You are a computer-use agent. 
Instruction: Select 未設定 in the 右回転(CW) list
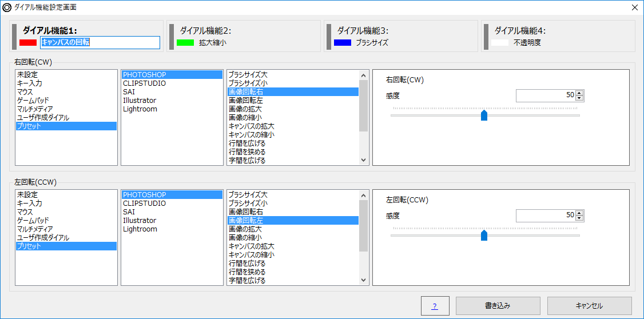pos(66,75)
